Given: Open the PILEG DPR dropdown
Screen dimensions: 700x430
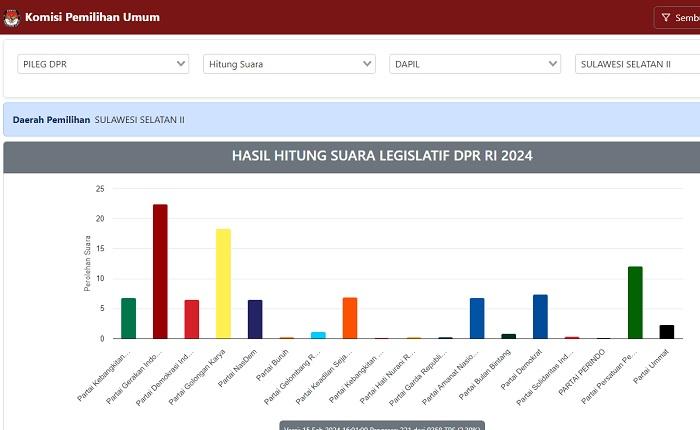Looking at the screenshot, I should pos(103,64).
